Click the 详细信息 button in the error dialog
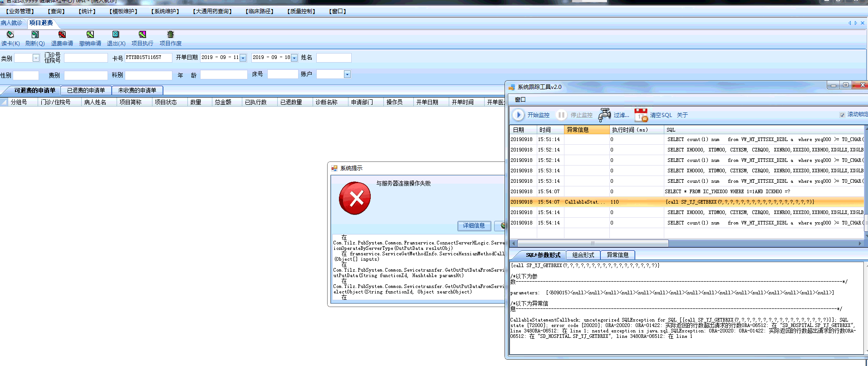This screenshot has width=868, height=366. [474, 226]
